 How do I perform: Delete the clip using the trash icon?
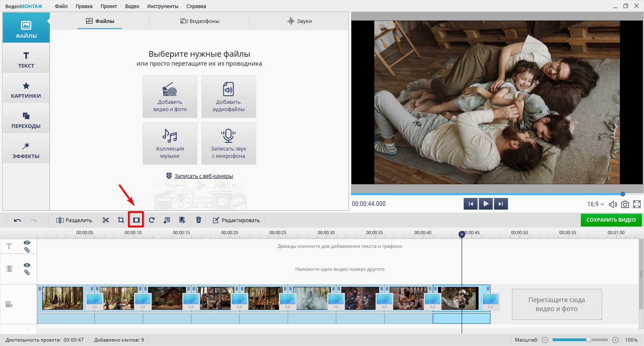(x=198, y=220)
